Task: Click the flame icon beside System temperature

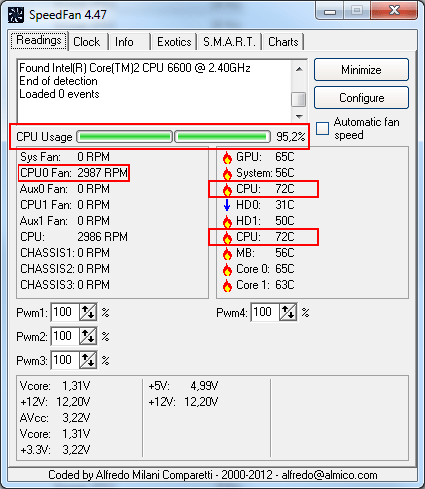Action: (227, 173)
